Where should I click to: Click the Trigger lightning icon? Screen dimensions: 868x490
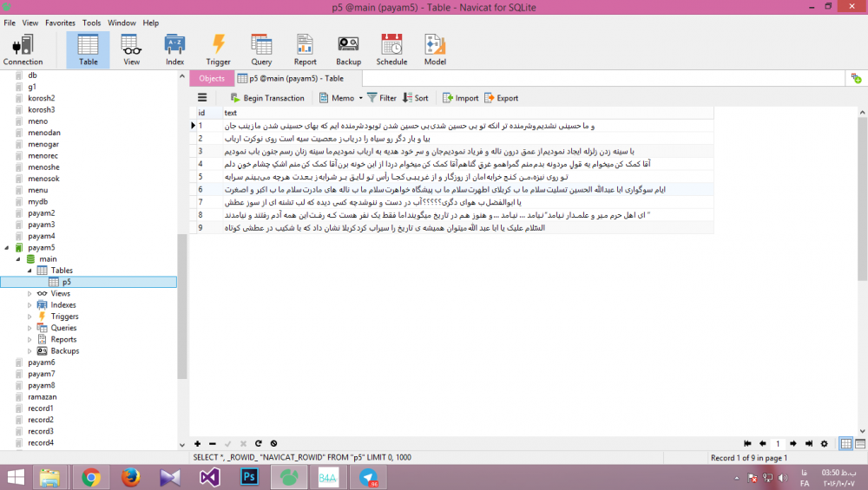pyautogui.click(x=219, y=49)
